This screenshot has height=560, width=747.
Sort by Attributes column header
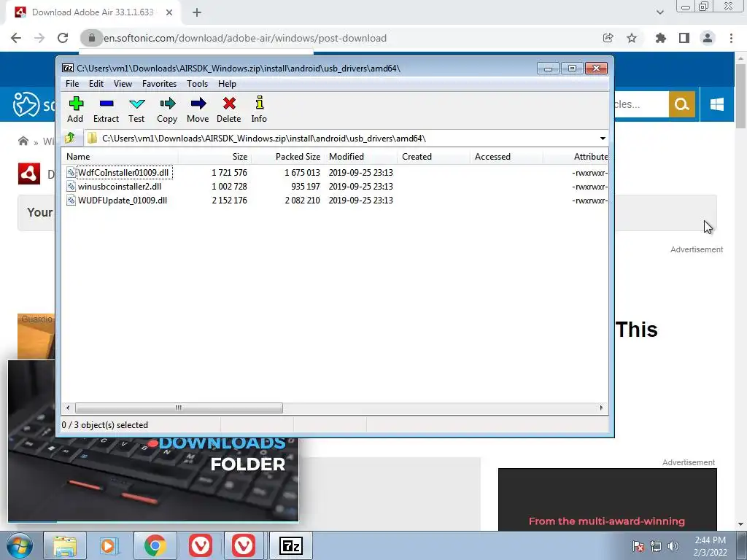pos(576,157)
